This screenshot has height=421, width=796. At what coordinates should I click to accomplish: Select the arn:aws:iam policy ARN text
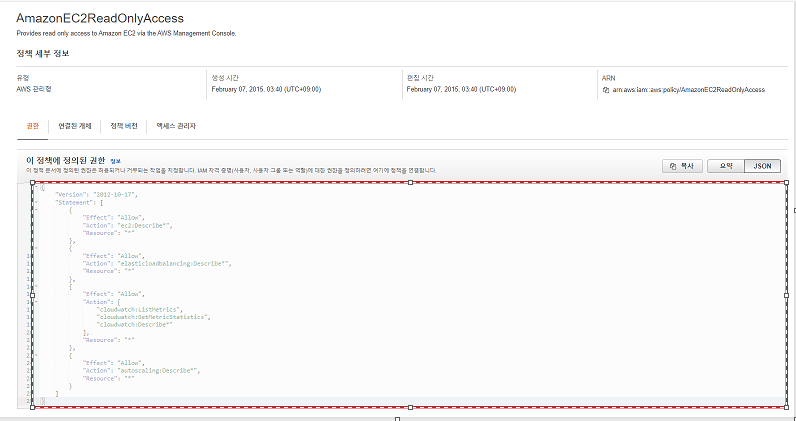tap(688, 90)
